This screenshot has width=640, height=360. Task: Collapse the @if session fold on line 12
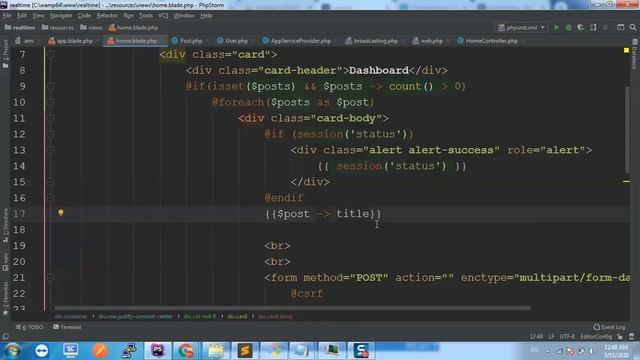[x=51, y=134]
